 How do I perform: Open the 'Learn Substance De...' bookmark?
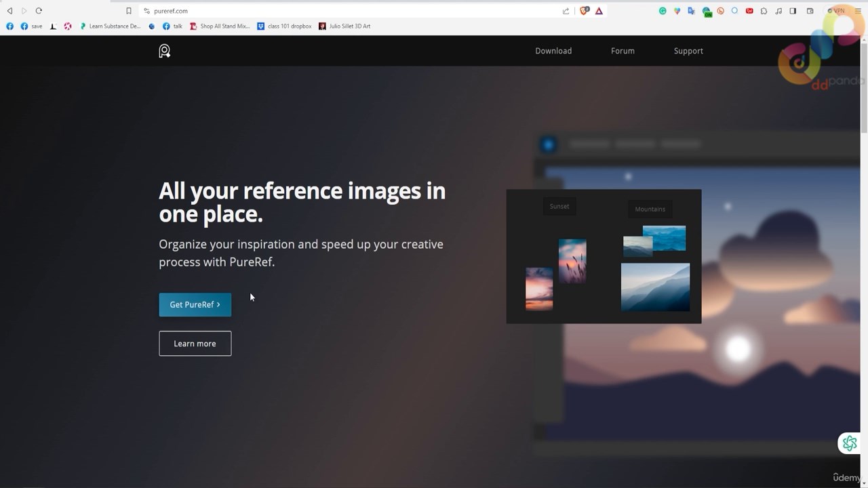[x=110, y=26]
